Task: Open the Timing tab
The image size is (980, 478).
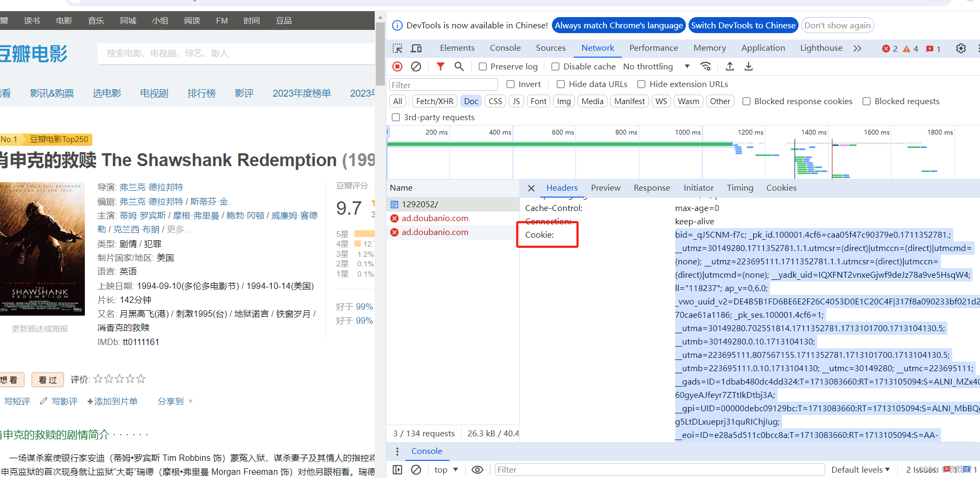Action: click(740, 188)
